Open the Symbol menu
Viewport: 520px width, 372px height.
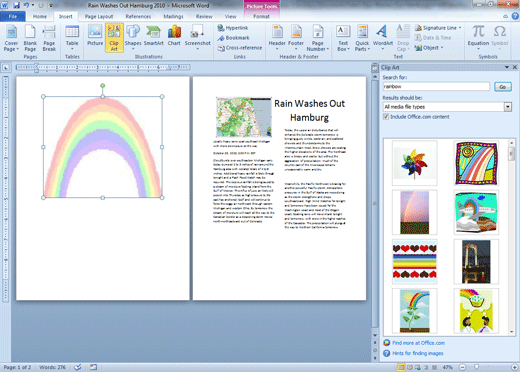499,38
